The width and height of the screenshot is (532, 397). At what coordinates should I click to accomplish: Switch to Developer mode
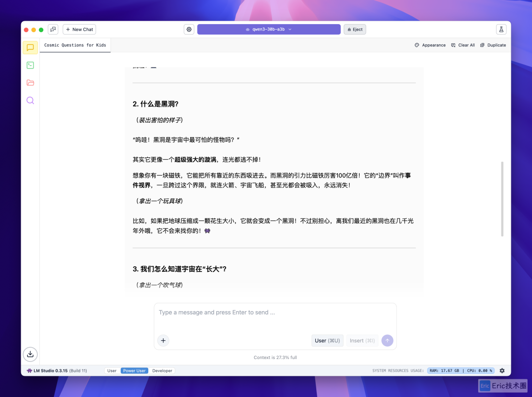(x=162, y=371)
